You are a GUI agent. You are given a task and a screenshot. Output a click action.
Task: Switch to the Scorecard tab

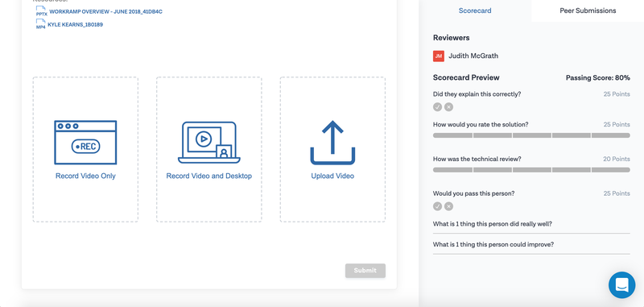coord(475,10)
